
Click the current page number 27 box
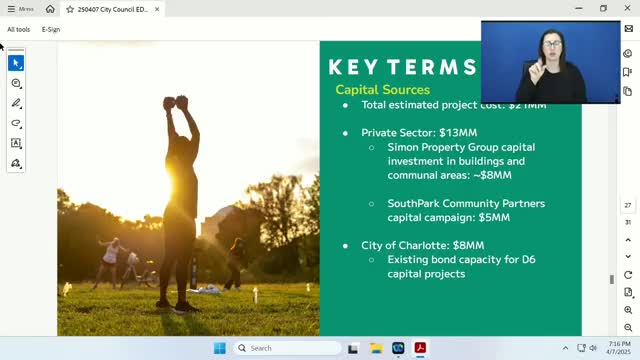628,205
